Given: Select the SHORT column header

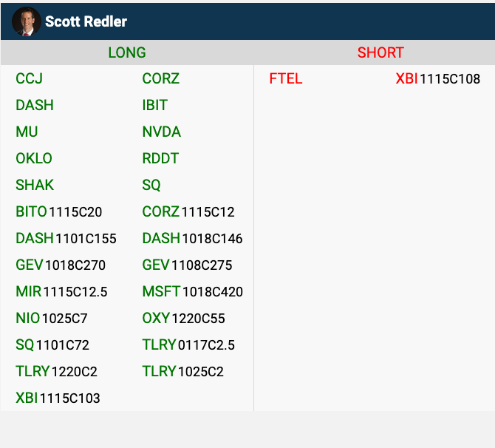Looking at the screenshot, I should coord(380,52).
